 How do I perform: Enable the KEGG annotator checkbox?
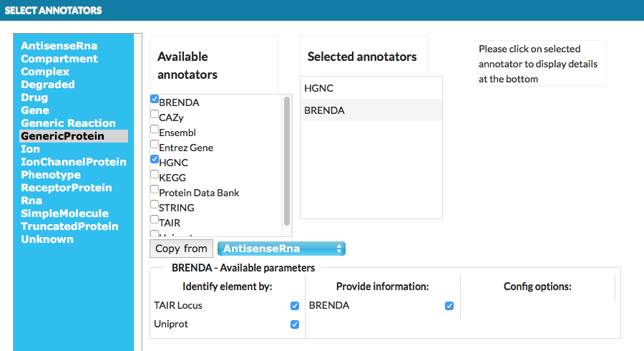click(155, 175)
